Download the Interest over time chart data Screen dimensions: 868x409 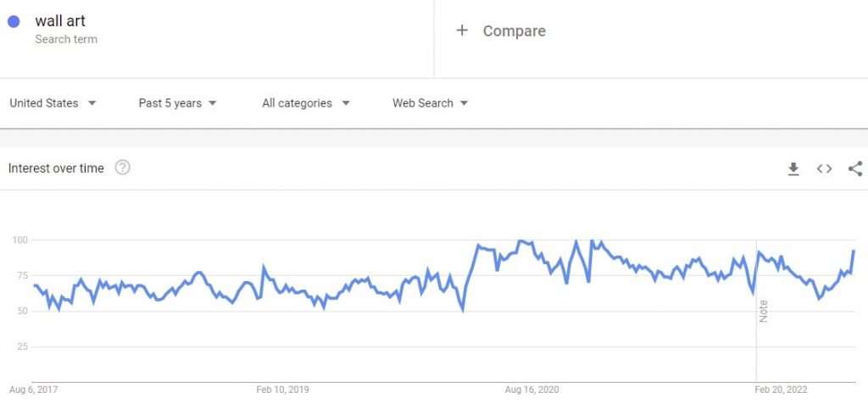[x=793, y=169]
